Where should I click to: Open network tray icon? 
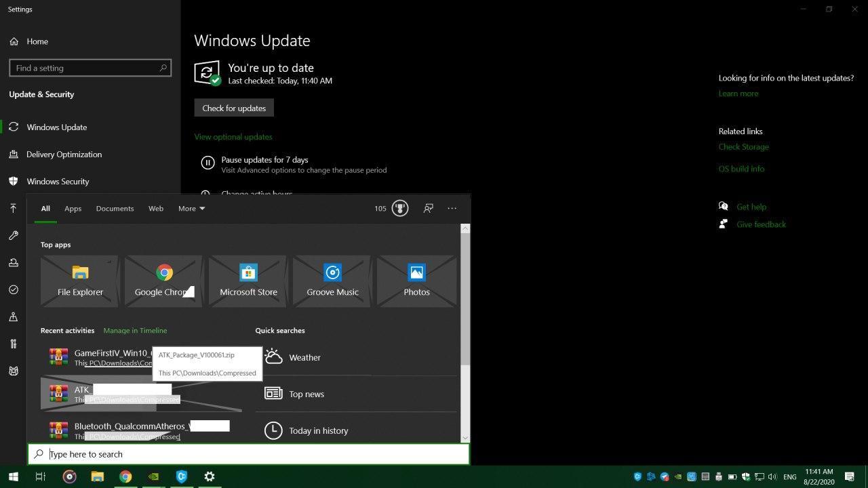point(759,476)
